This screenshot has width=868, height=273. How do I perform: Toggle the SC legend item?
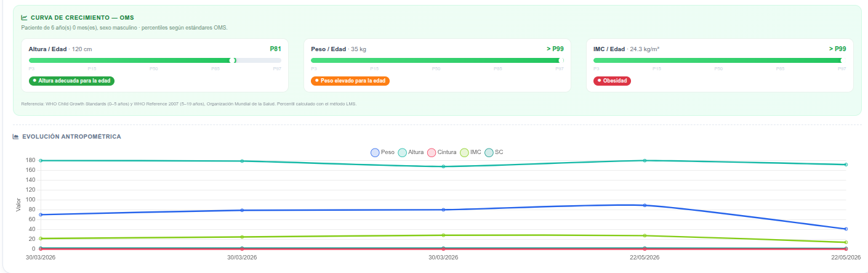point(494,152)
